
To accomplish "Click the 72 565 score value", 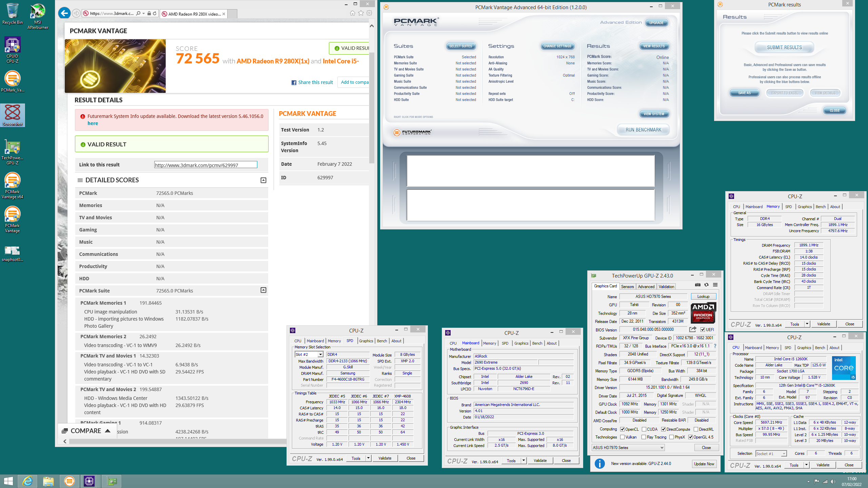I will [198, 59].
